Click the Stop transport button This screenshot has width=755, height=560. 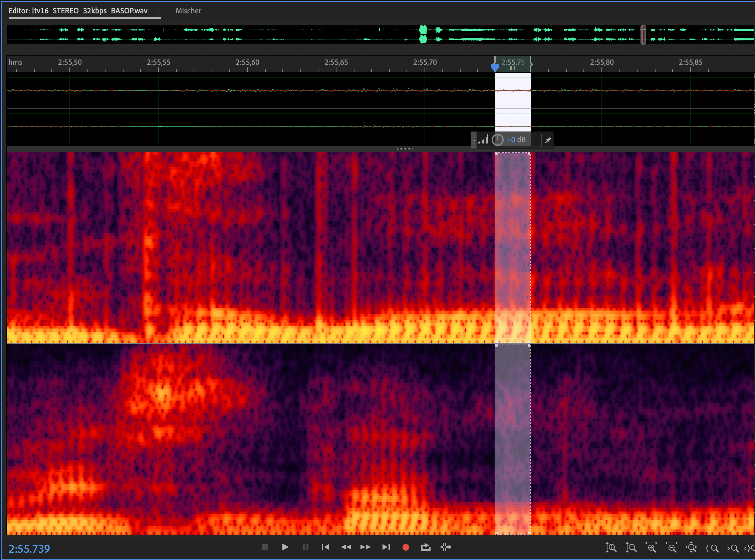pyautogui.click(x=265, y=547)
